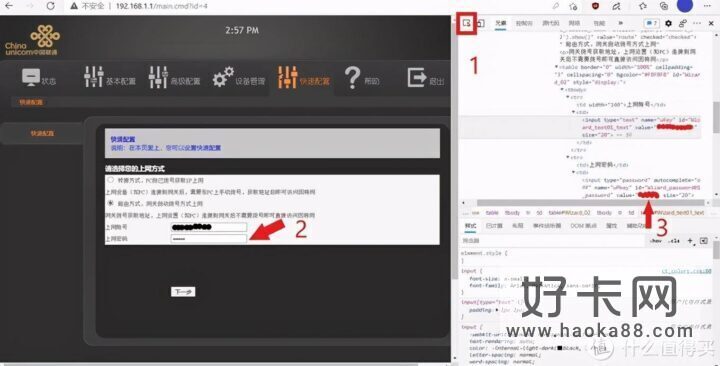Activate DevTools element inspect picker
Image resolution: width=720 pixels, height=366 pixels.
467,23
